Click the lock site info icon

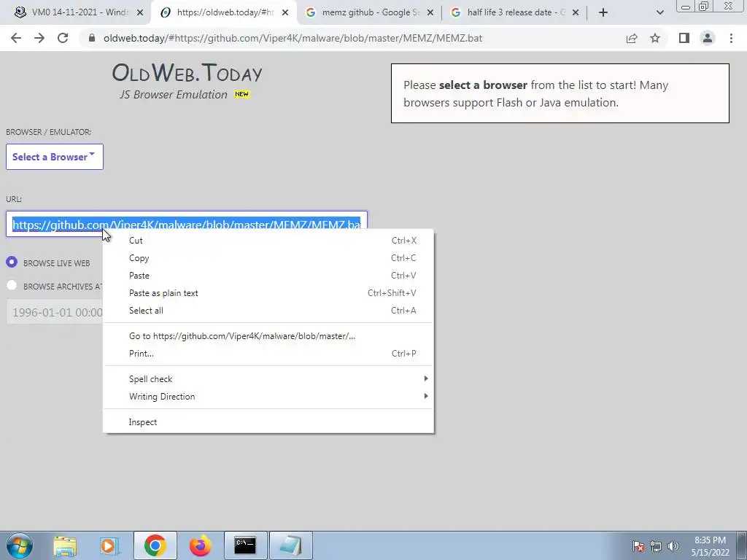tap(92, 38)
